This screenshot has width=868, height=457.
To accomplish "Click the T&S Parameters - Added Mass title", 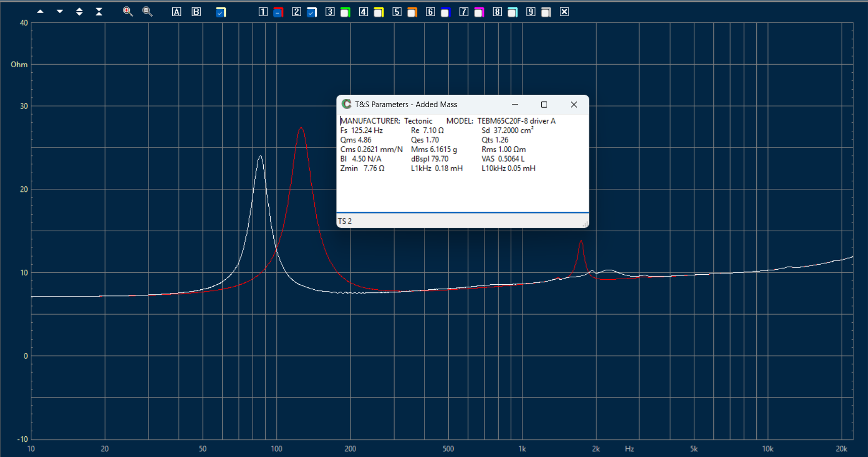I will (406, 105).
